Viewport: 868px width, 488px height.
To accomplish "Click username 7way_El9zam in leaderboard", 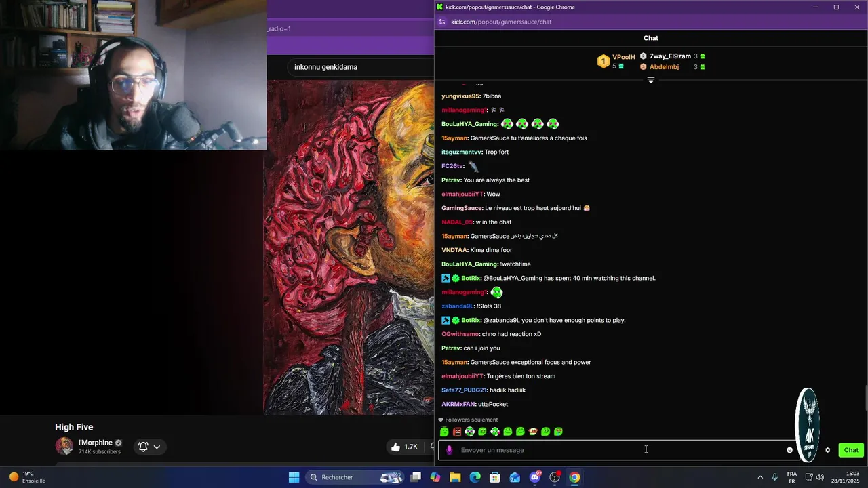I will pyautogui.click(x=670, y=56).
